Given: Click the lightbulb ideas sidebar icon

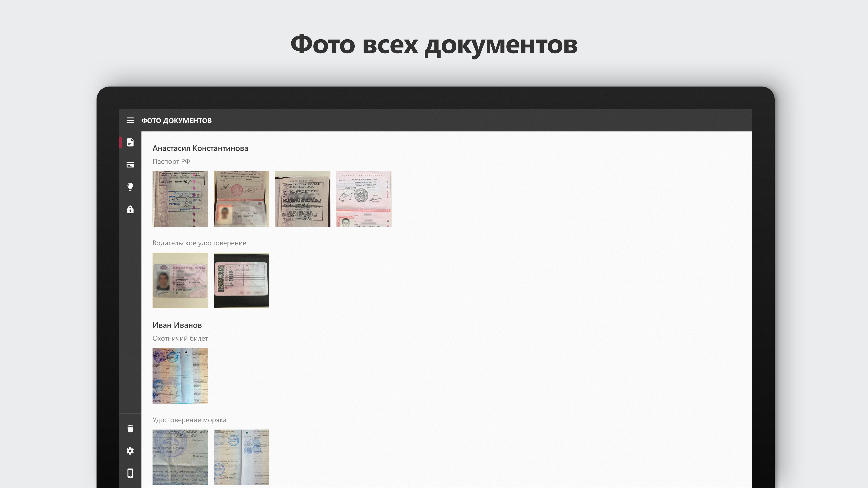Looking at the screenshot, I should click(130, 187).
